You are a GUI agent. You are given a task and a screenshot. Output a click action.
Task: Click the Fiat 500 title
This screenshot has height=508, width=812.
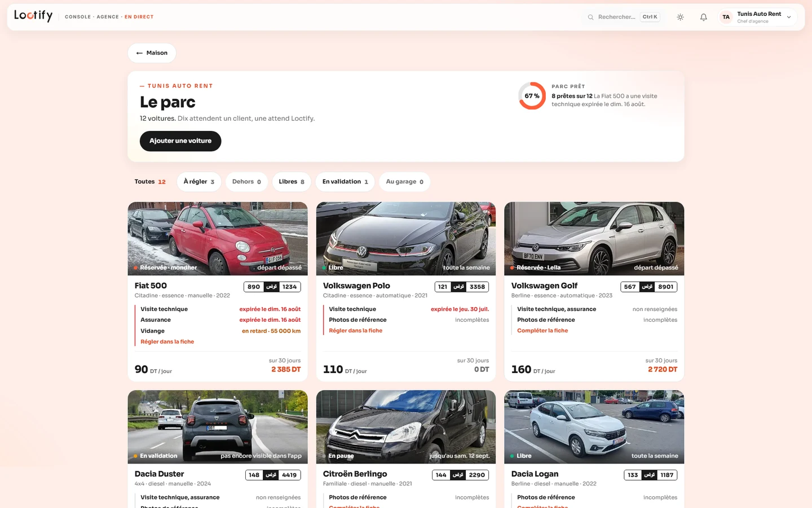151,286
